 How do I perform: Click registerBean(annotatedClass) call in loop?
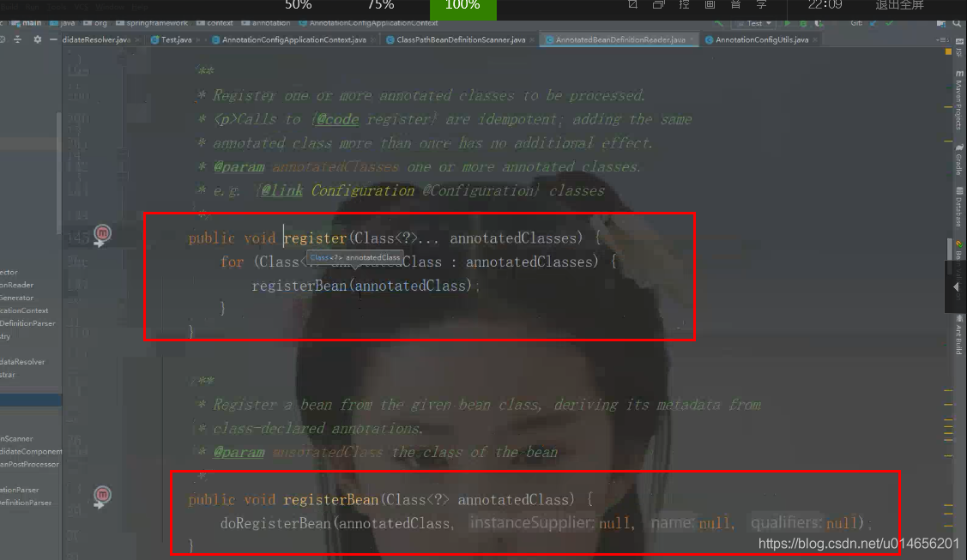coord(361,286)
